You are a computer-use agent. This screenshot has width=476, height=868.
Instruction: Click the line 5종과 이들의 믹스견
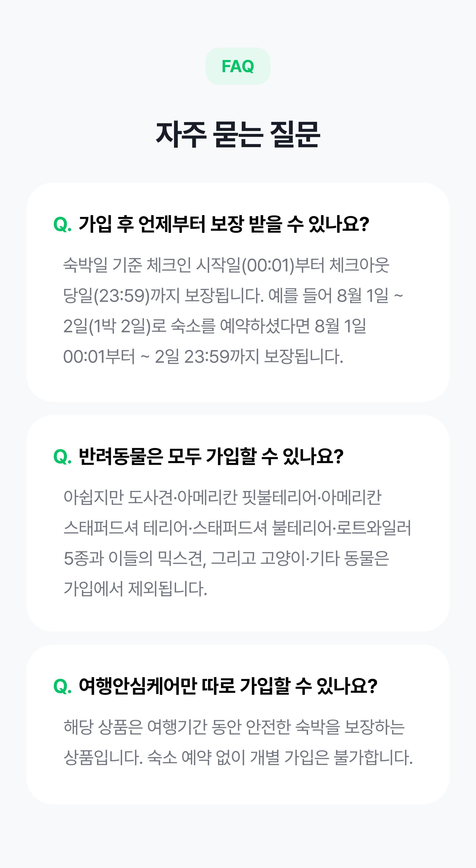click(226, 558)
